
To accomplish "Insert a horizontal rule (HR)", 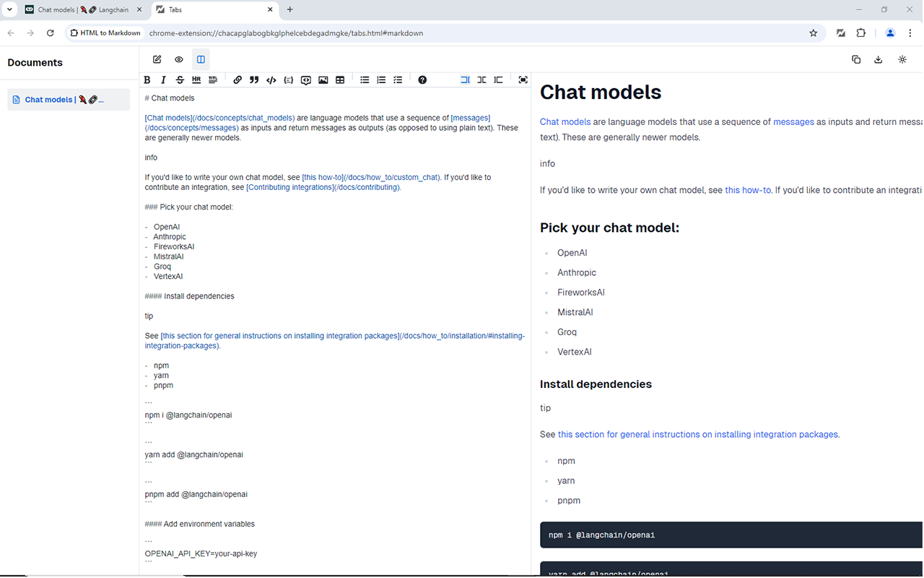I will [x=196, y=80].
